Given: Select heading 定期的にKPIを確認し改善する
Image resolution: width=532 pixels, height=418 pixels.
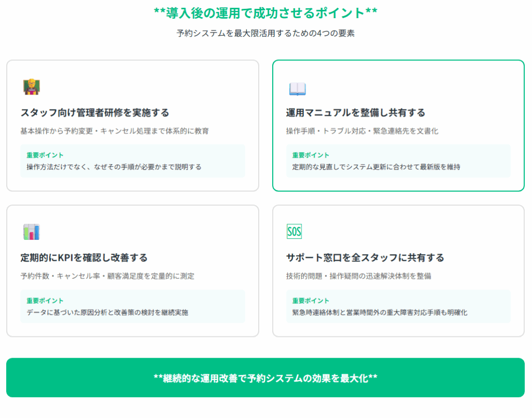Looking at the screenshot, I should 84,258.
